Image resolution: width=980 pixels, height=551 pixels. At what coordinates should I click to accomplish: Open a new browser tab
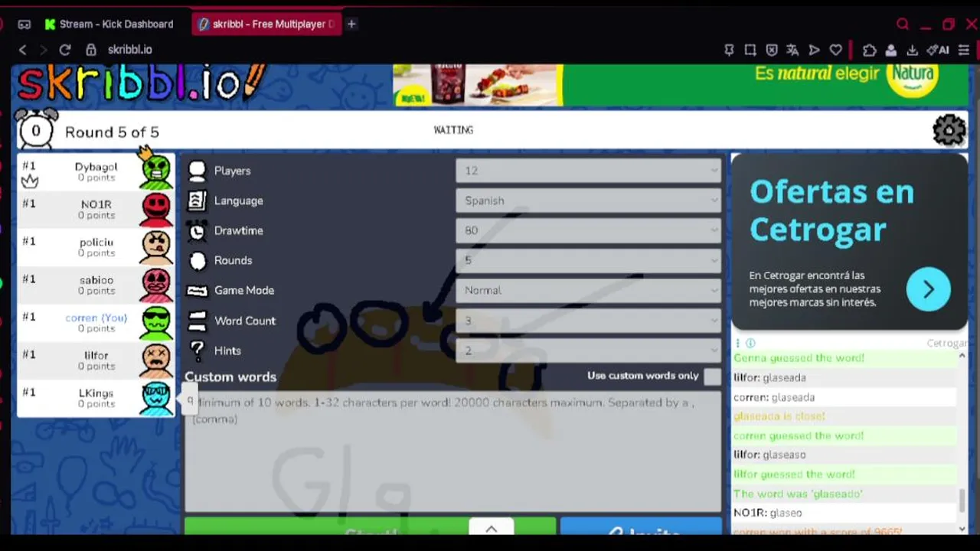[351, 24]
